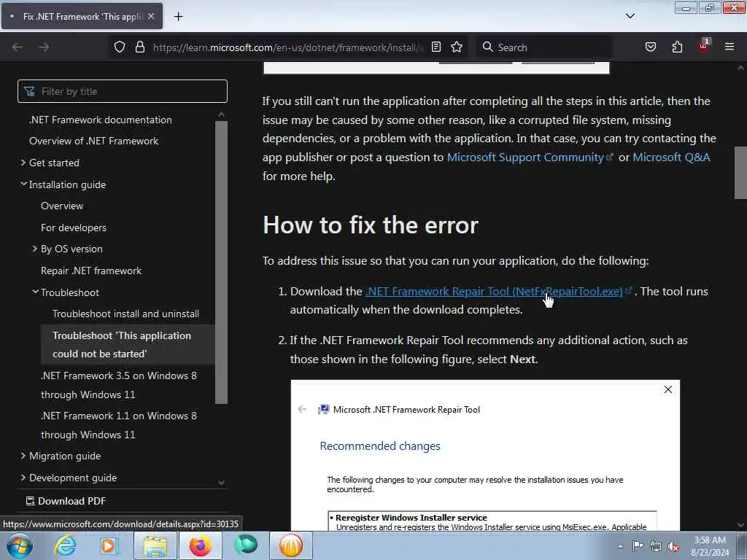Screen dimensions: 747x560
Task: Select 'Overview' under Installation guide
Action: pos(62,206)
